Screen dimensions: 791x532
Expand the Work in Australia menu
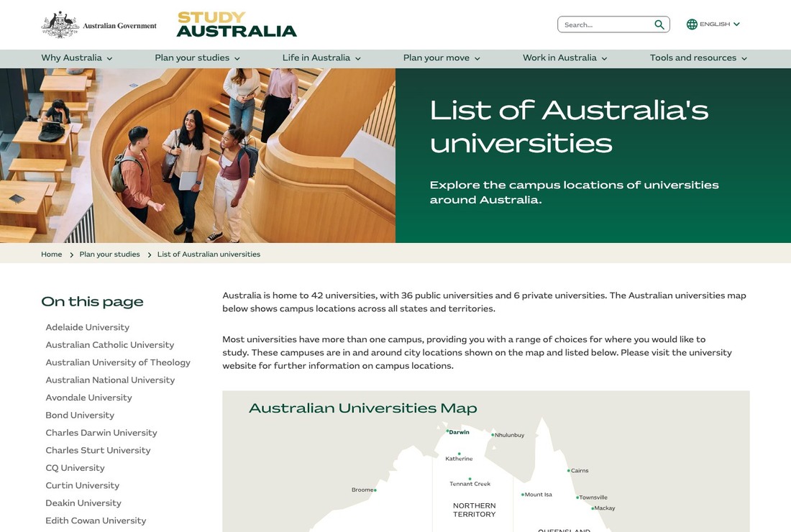565,58
